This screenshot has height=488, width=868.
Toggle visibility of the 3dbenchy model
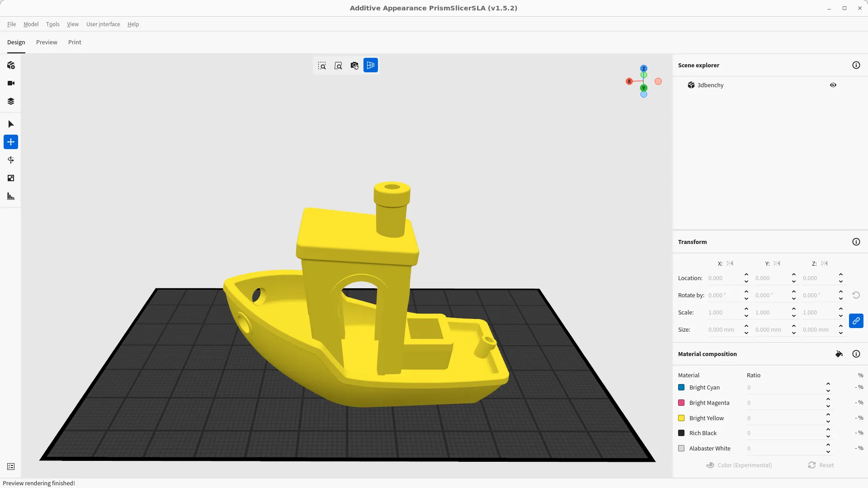pyautogui.click(x=833, y=85)
